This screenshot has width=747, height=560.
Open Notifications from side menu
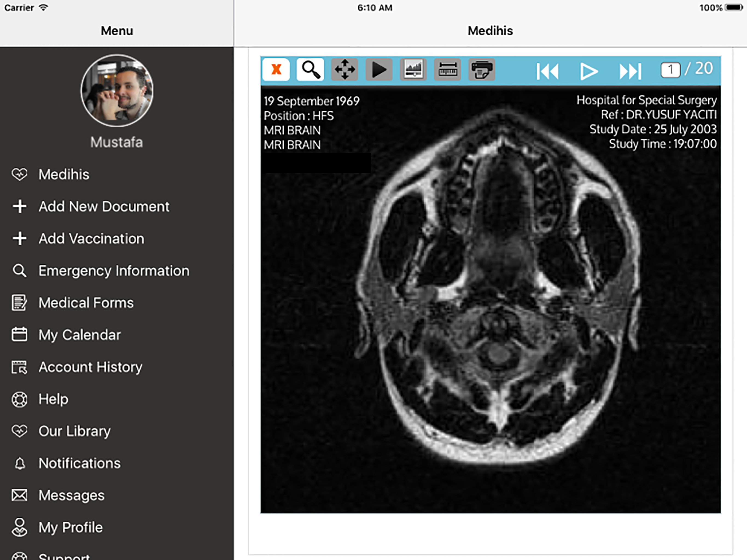click(117, 463)
